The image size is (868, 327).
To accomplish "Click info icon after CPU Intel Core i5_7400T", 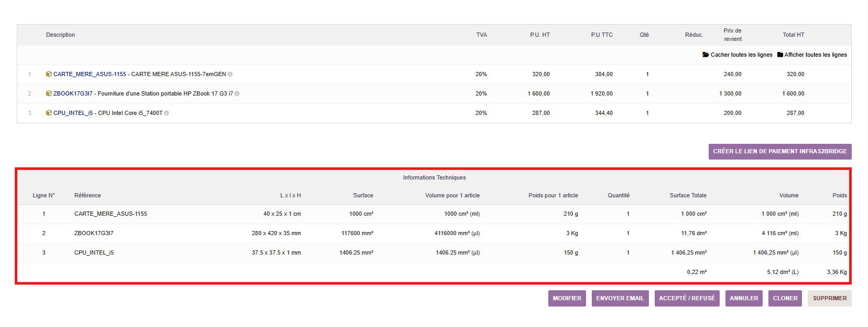I will (166, 113).
